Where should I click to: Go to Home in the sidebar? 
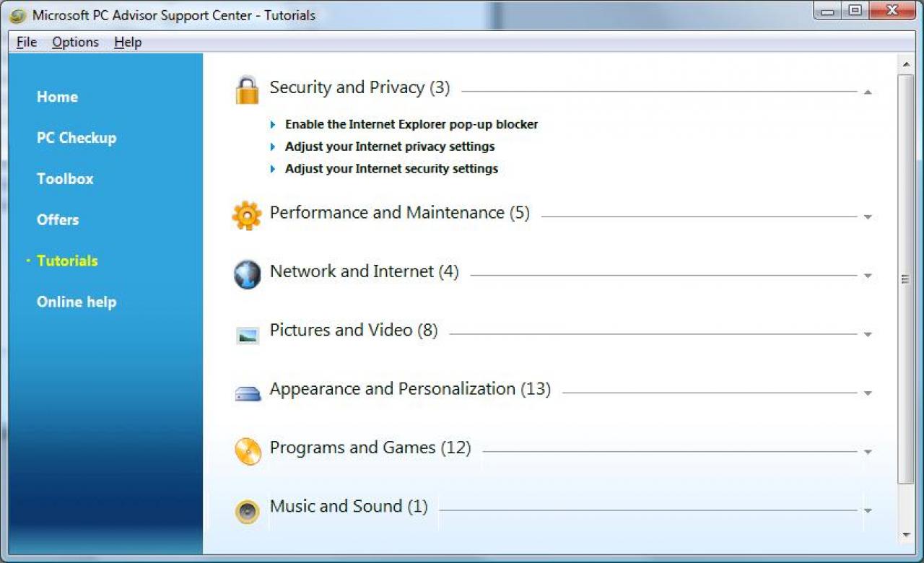(x=57, y=97)
